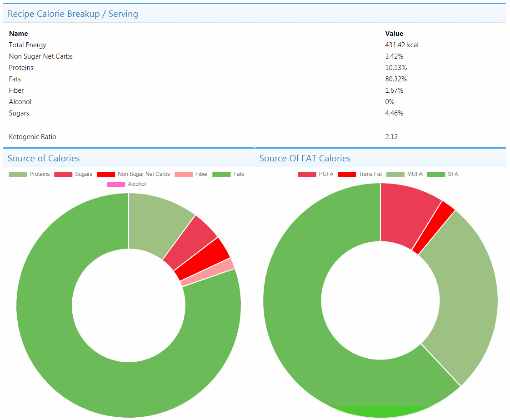
Task: Toggle the MUFA legend swatch
Action: tap(395, 175)
